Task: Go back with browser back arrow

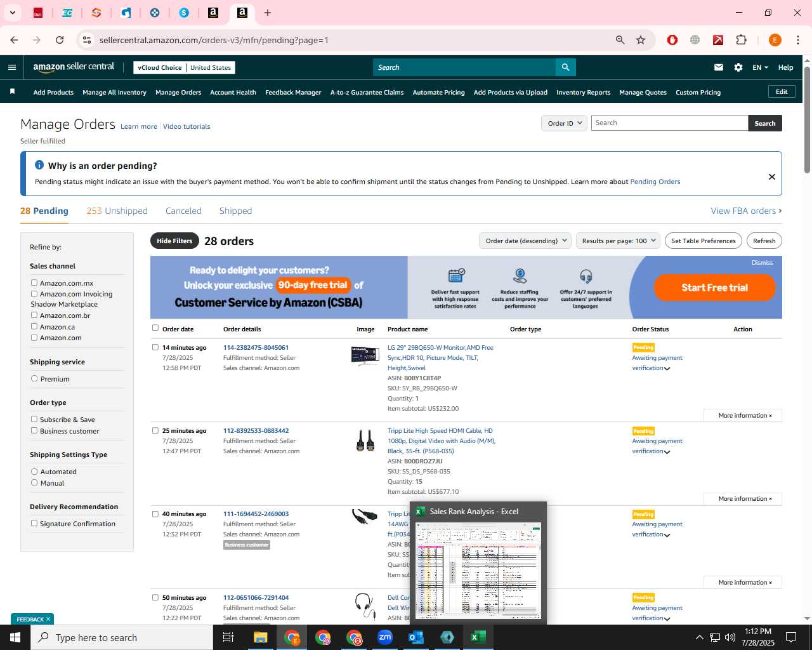Action: 14,40
